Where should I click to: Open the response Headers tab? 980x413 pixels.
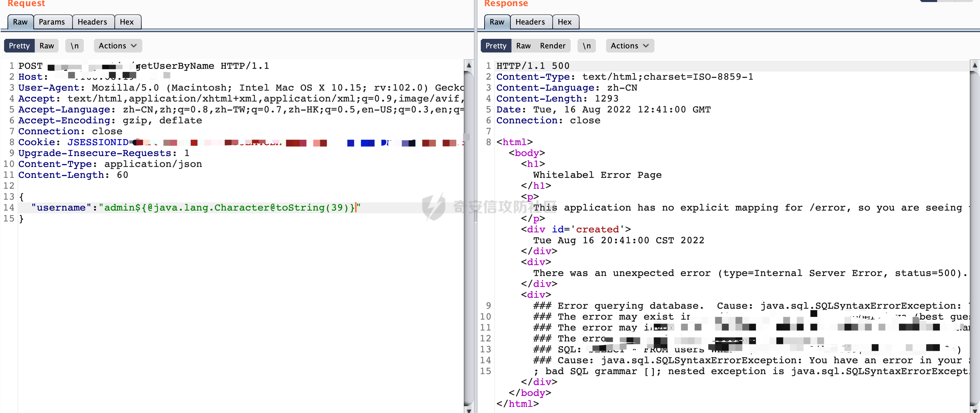pyautogui.click(x=530, y=22)
